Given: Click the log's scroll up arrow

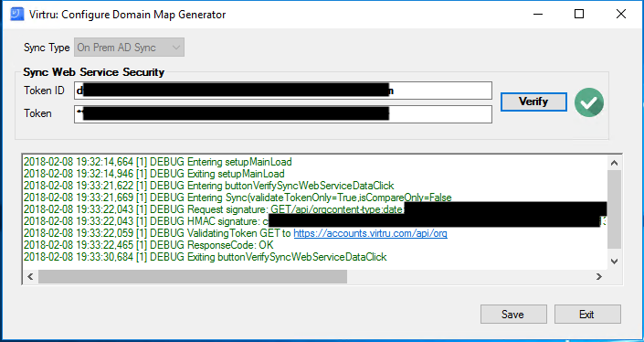Looking at the screenshot, I should point(615,163).
